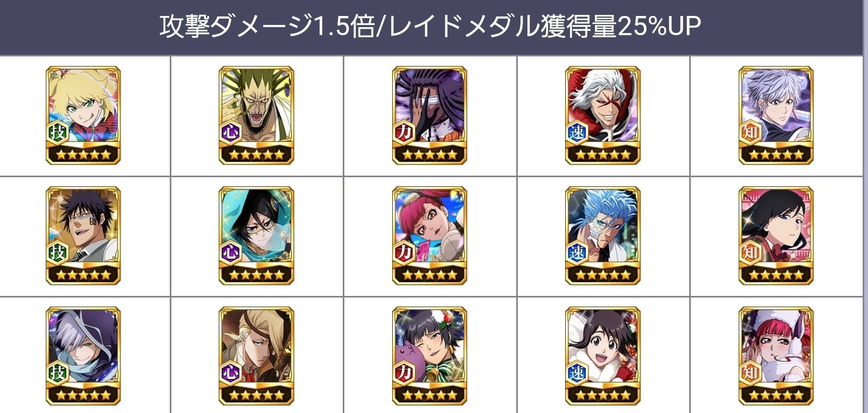868x413 pixels.
Task: Select the red-haired 知 character with bunny ears
Action: coord(776,356)
